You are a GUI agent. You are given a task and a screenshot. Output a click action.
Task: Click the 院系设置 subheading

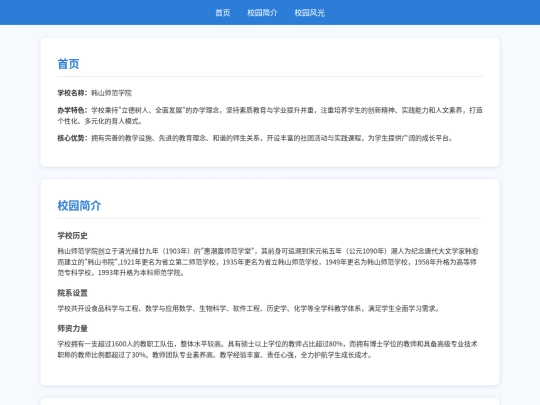click(x=72, y=293)
